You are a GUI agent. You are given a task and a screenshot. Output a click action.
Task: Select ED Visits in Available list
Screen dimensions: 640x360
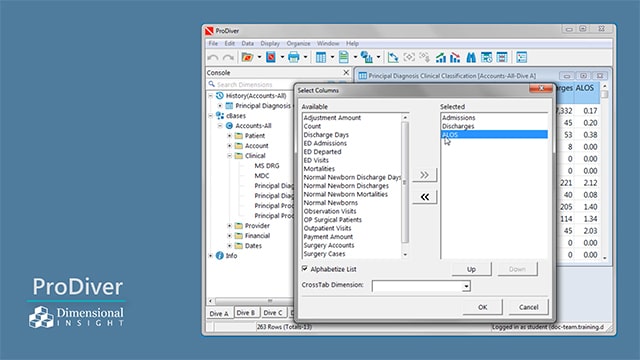[x=316, y=160]
